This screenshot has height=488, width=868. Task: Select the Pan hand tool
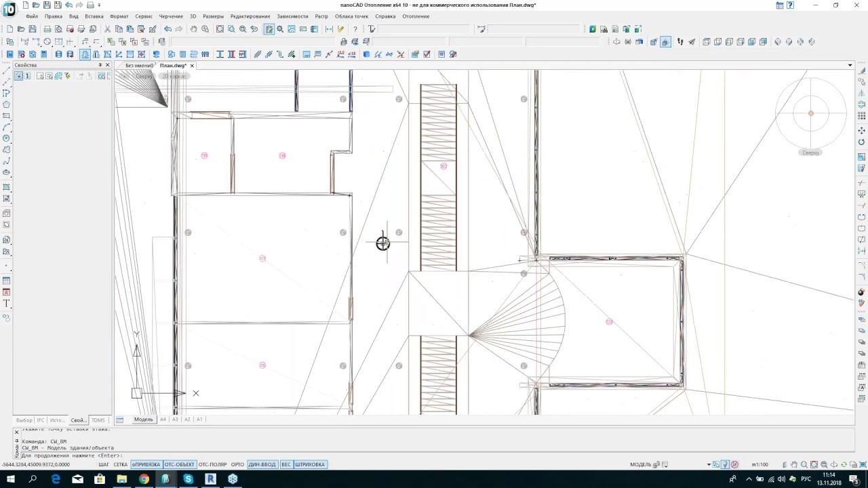(x=194, y=29)
